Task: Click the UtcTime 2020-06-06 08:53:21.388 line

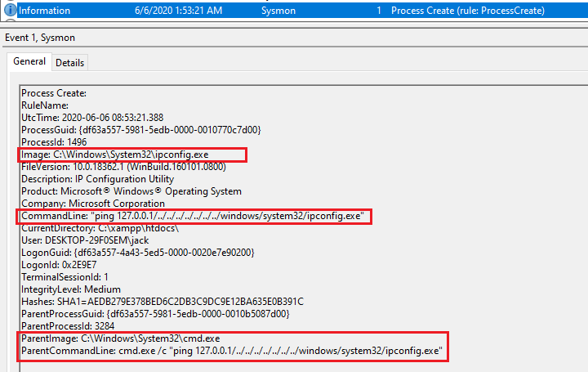Action: [x=92, y=118]
